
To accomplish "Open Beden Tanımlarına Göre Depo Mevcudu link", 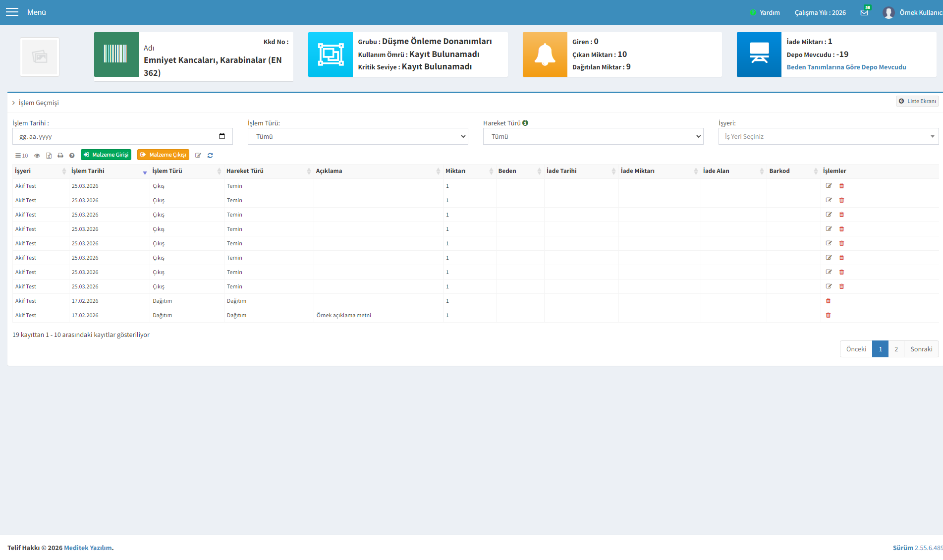I will coord(846,67).
